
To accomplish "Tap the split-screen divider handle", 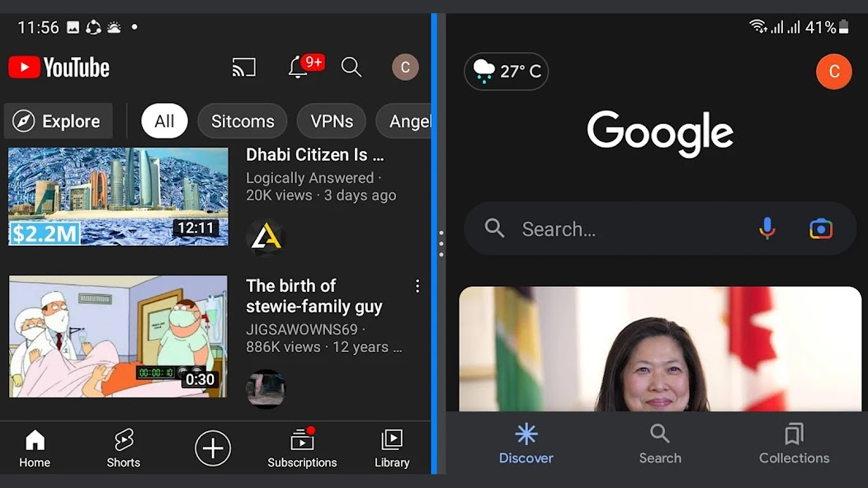I will tap(441, 243).
